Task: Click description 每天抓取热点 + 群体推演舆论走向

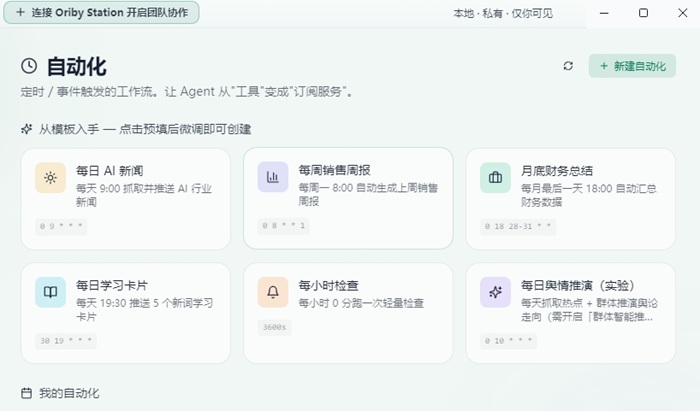Action: 589,310
